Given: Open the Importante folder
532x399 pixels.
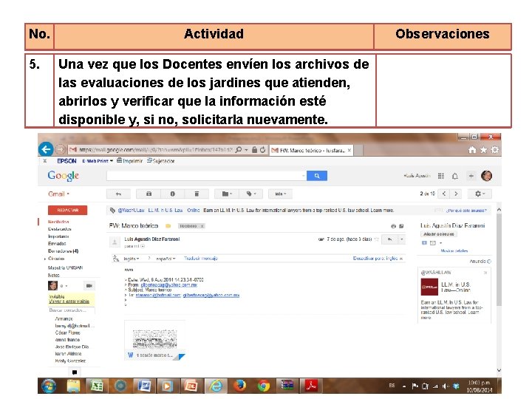Looking at the screenshot, I should (x=58, y=236).
